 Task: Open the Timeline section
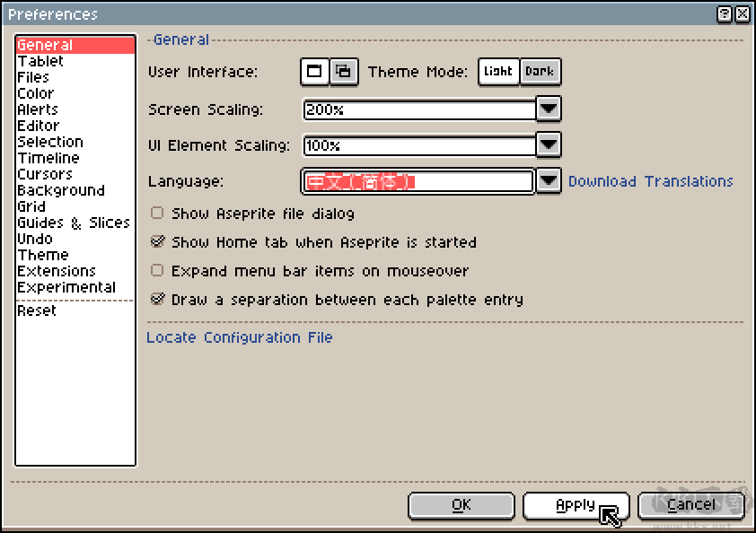point(75,158)
